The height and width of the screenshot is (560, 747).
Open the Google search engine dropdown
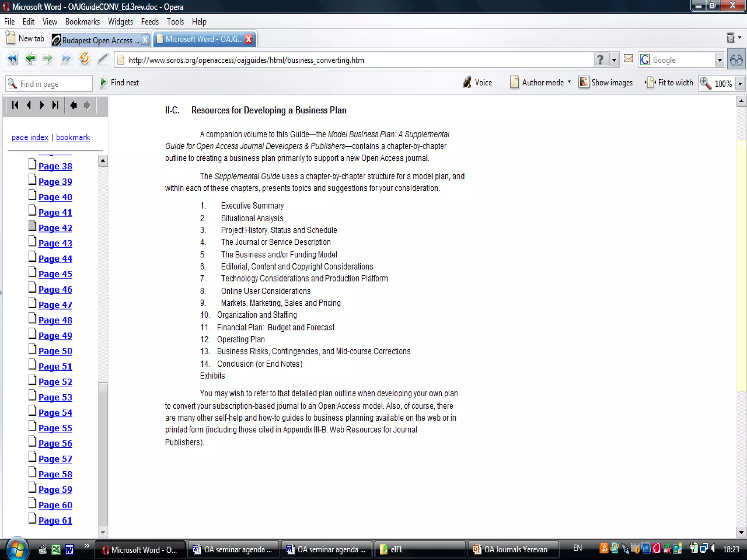pyautogui.click(x=719, y=60)
